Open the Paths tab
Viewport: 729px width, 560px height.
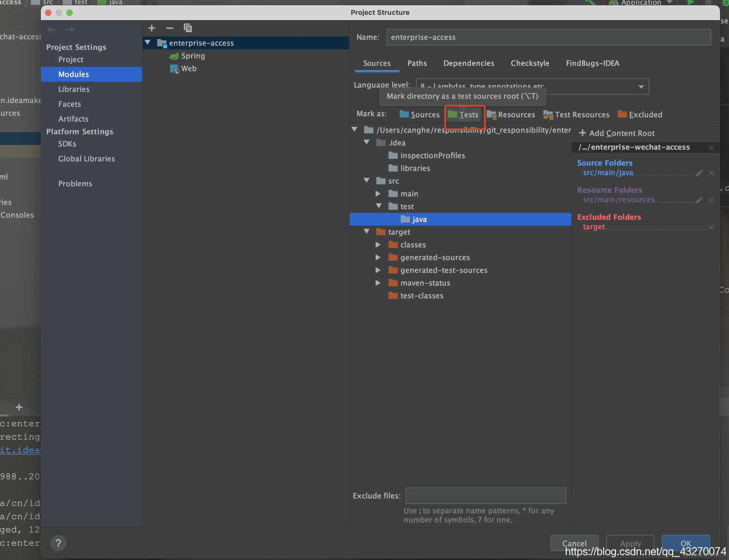point(417,63)
